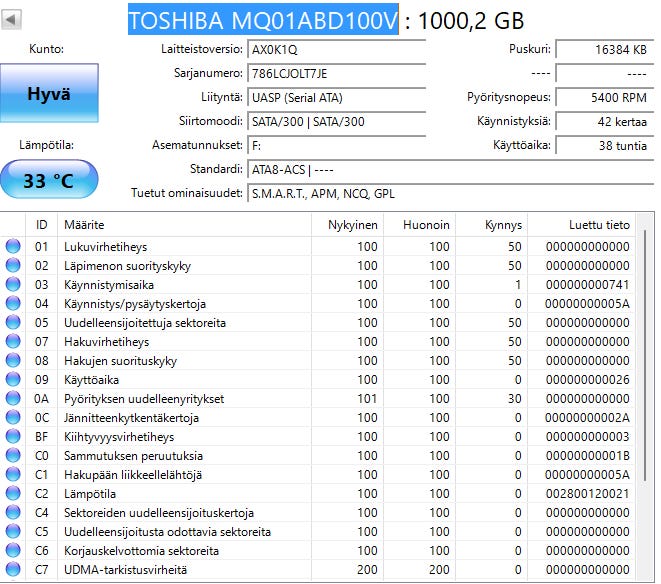Image resolution: width=661 pixels, height=584 pixels.
Task: Click status orb for Jännitteenkytkentäkertoja row
Action: pos(13,417)
